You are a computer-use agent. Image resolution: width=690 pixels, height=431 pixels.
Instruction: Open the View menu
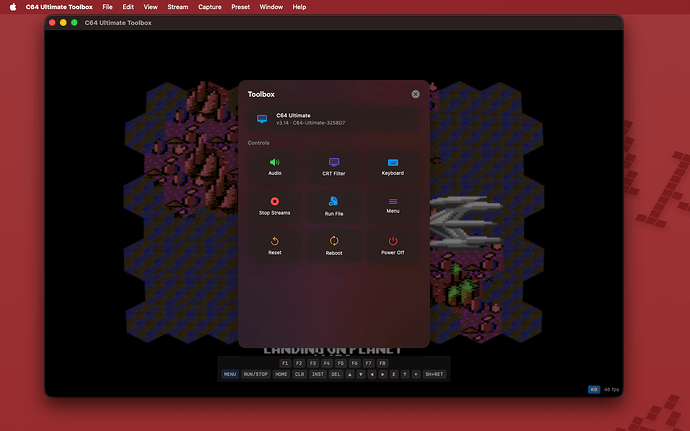(x=150, y=7)
